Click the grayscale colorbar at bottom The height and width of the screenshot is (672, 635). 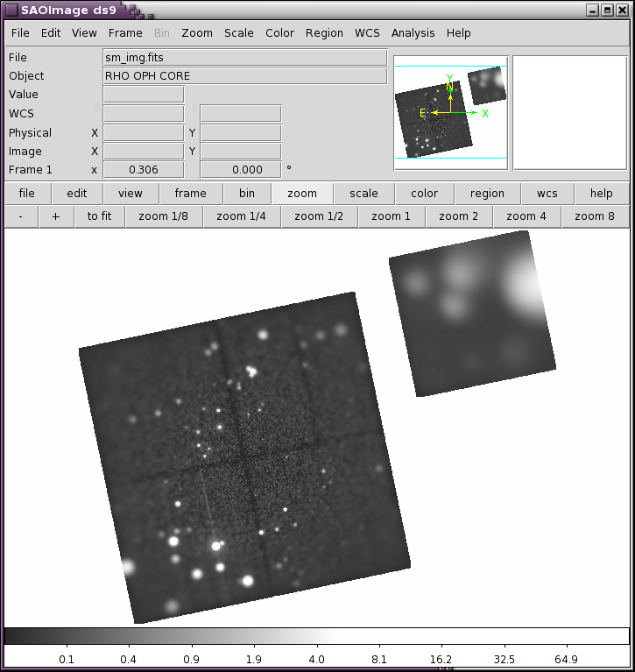[x=316, y=636]
